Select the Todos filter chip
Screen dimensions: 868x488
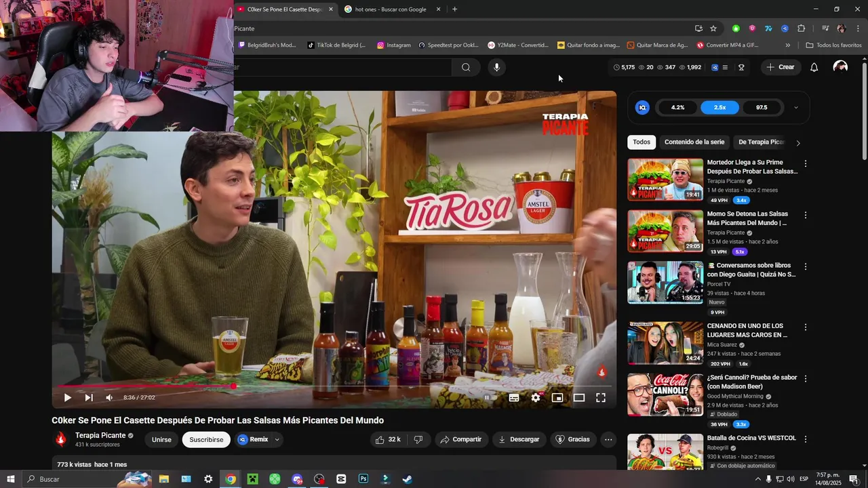point(642,142)
